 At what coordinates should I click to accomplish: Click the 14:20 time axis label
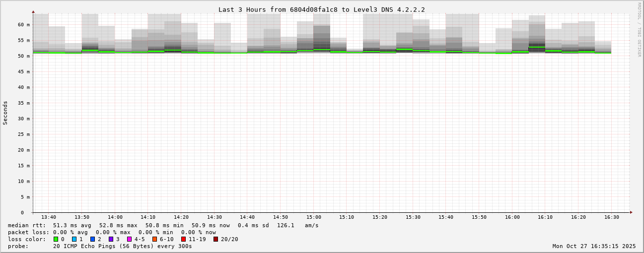point(181,217)
